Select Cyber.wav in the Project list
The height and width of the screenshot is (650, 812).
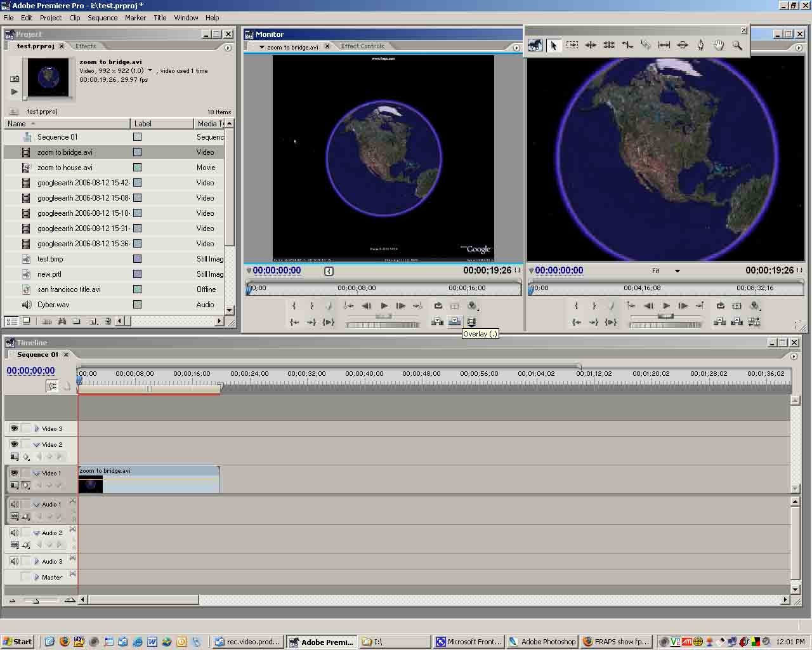53,305
